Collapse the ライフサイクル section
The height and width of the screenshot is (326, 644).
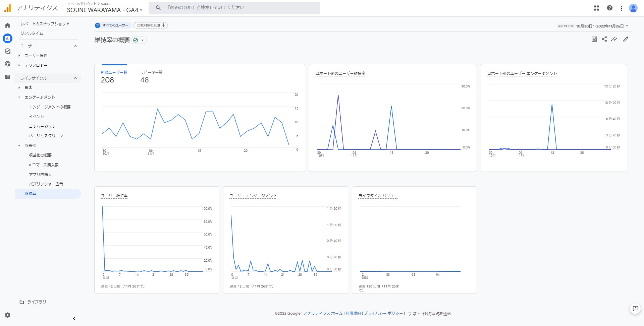coord(75,78)
